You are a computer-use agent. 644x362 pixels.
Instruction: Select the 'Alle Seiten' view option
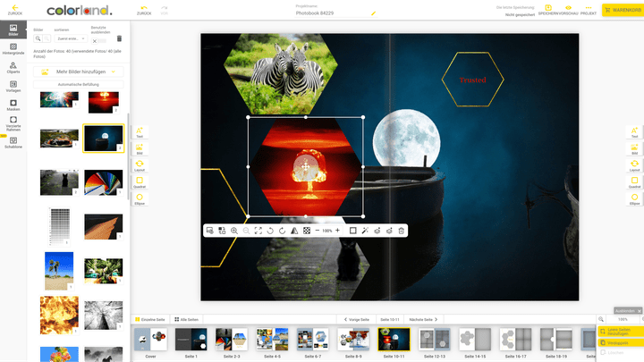188,319
